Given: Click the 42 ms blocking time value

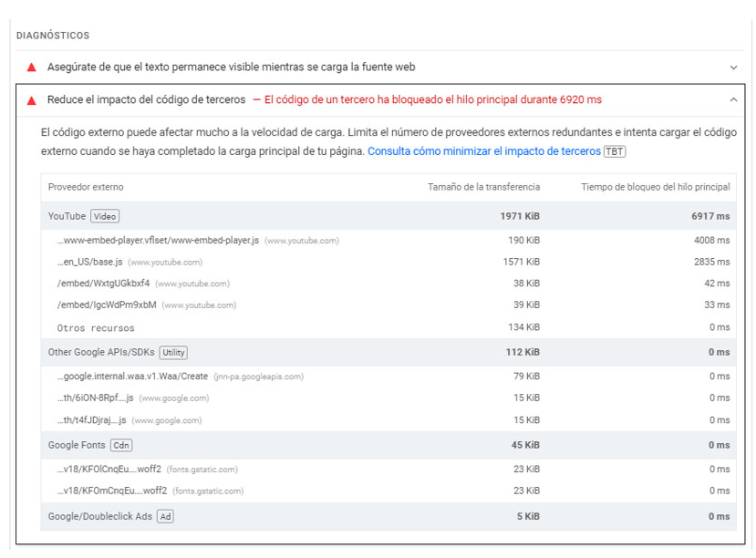Looking at the screenshot, I should pyautogui.click(x=717, y=284).
